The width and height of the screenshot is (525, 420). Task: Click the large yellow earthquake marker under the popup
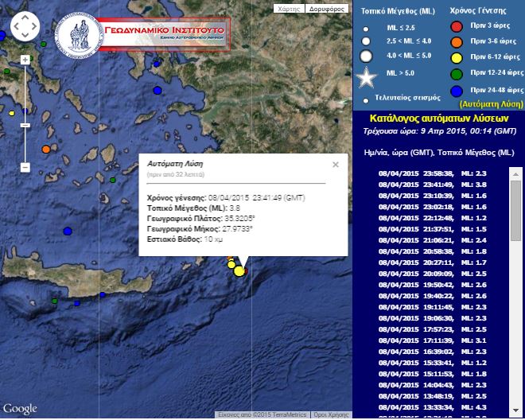click(x=239, y=271)
